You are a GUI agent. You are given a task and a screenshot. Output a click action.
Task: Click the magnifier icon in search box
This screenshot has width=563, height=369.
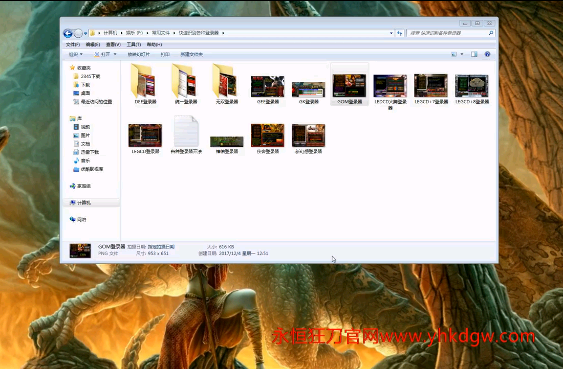point(491,33)
